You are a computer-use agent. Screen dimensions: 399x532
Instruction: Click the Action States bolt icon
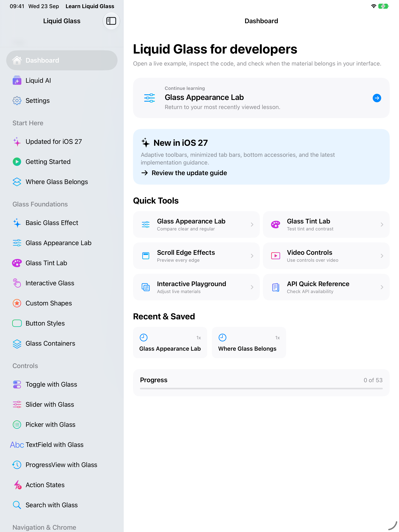(x=17, y=485)
